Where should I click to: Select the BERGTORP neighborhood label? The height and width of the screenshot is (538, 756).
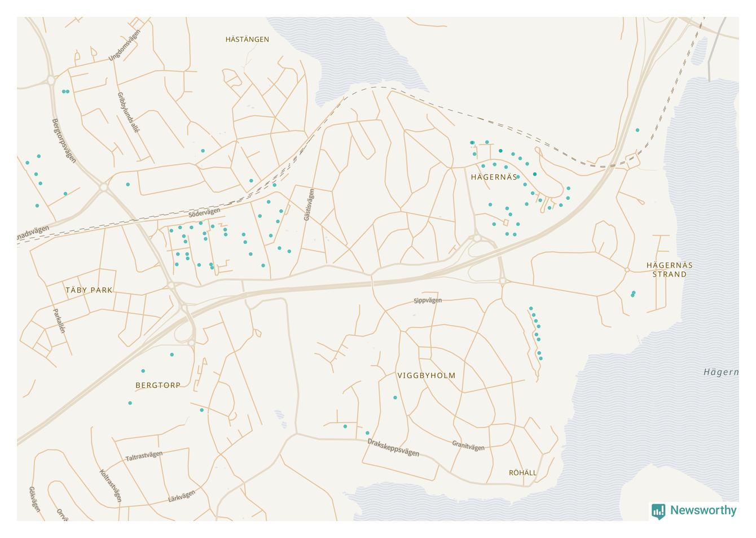[158, 385]
